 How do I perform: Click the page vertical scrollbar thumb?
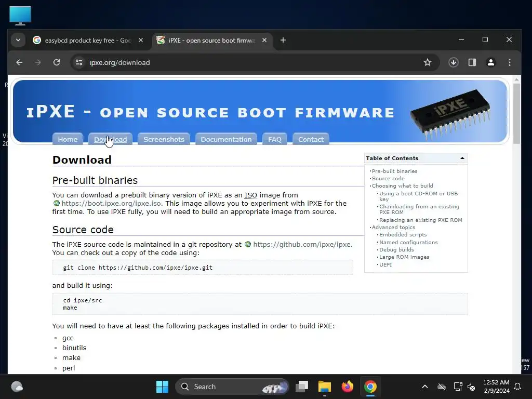[516, 114]
